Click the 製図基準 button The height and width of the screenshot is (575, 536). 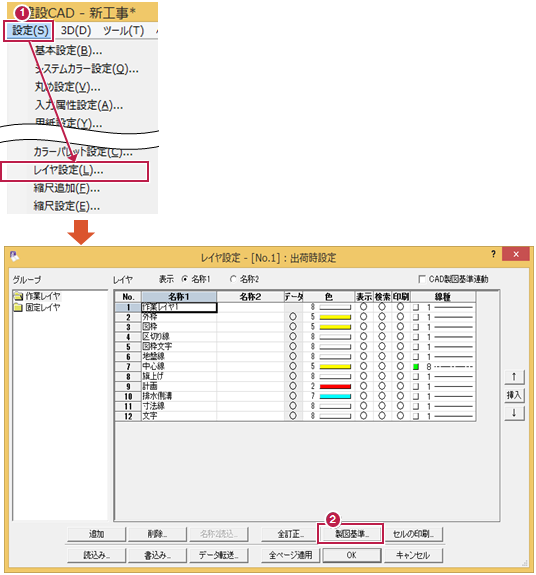350,534
